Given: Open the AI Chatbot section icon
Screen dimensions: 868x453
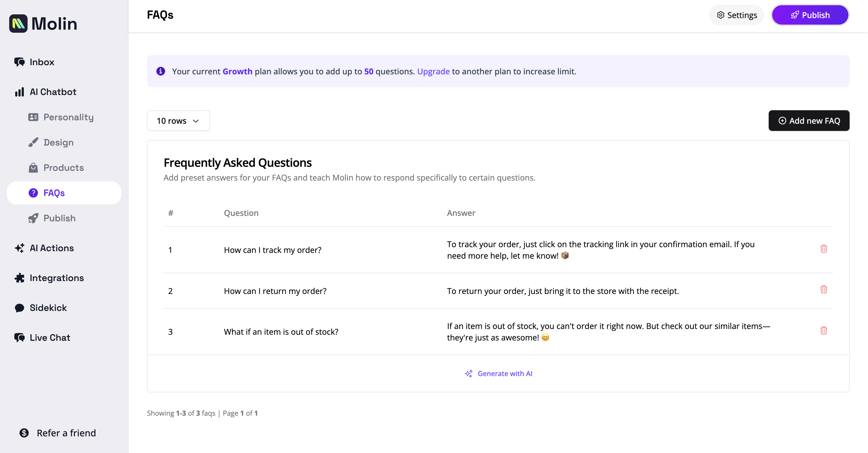Looking at the screenshot, I should (20, 92).
